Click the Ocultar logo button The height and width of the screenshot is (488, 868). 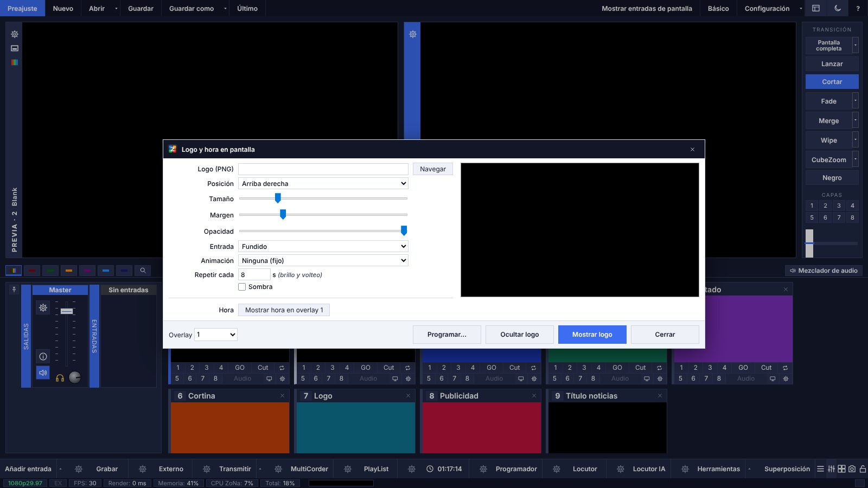[520, 335]
